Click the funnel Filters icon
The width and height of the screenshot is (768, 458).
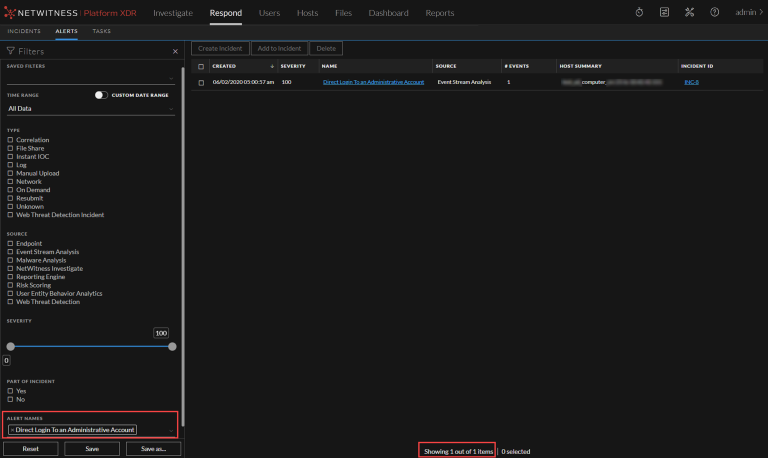pos(11,51)
